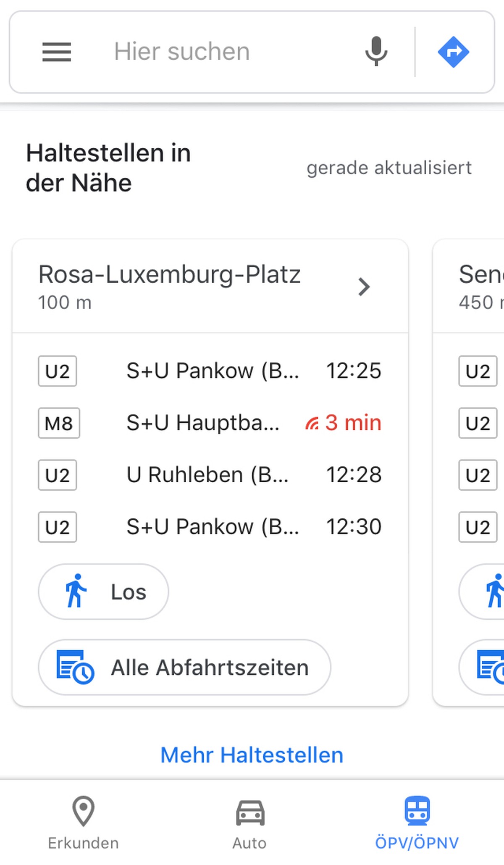Tap the Alle Abfahrtszeiten button
The height and width of the screenshot is (865, 504).
tap(184, 667)
